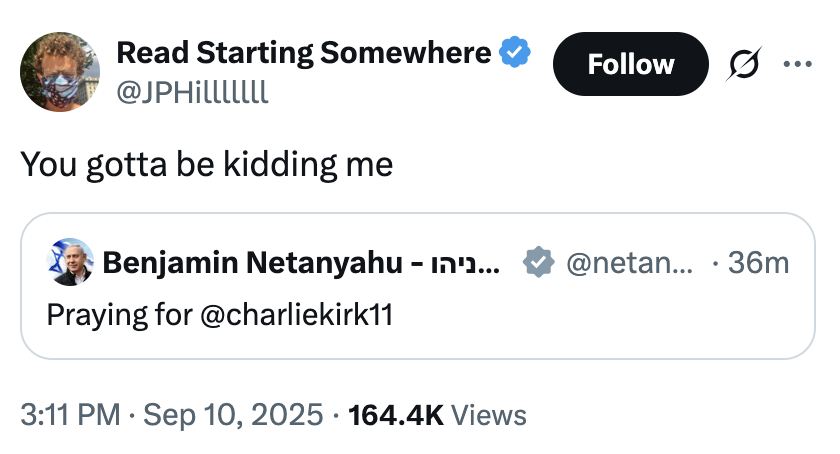Open the @charliekirk11 mention
Image resolution: width=840 pixels, height=454 pixels.
coord(296,314)
